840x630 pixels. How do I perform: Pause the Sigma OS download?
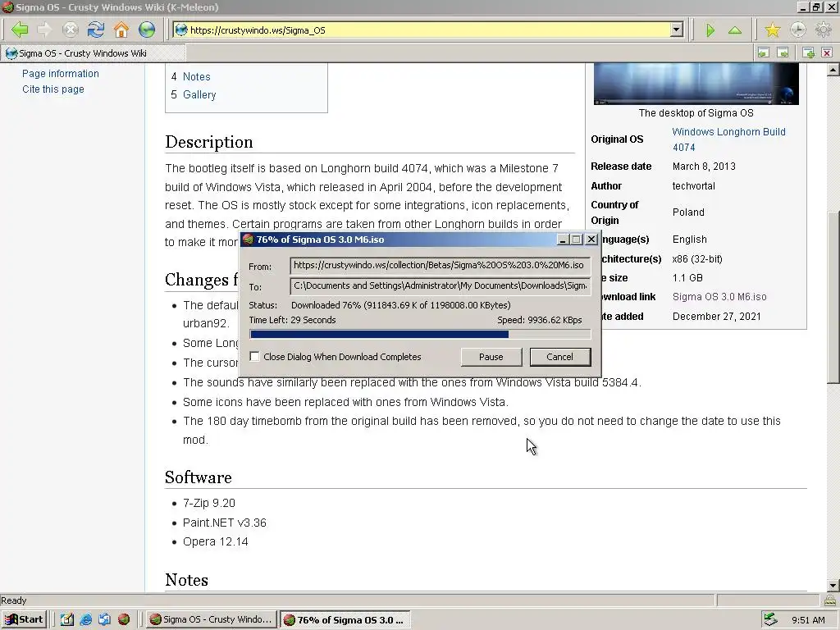coord(491,357)
